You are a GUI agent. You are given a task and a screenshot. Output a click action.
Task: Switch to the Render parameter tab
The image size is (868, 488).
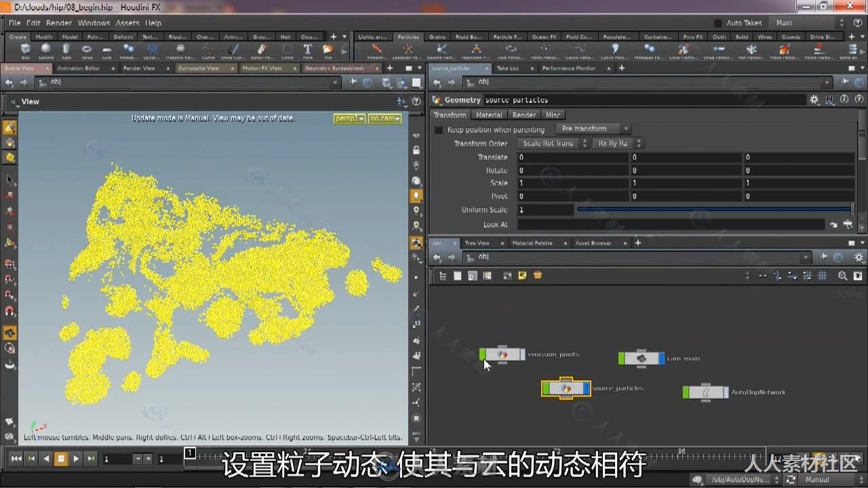(524, 115)
